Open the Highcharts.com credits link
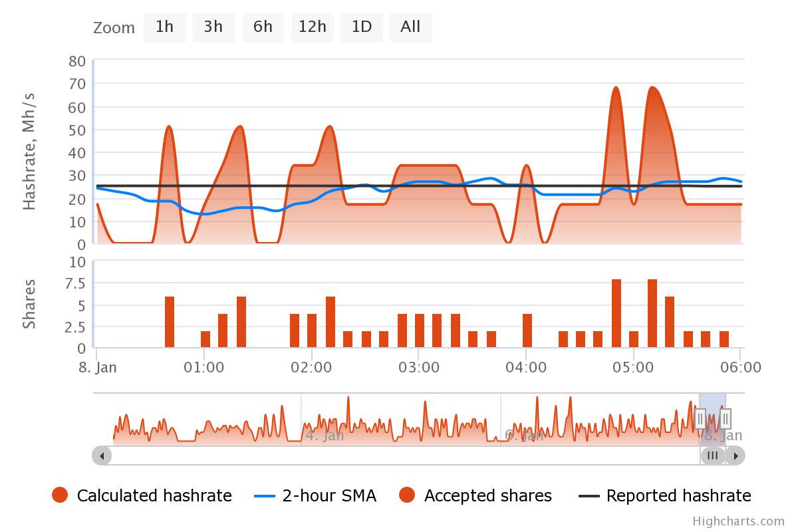Image resolution: width=798 pixels, height=532 pixels. [x=738, y=521]
